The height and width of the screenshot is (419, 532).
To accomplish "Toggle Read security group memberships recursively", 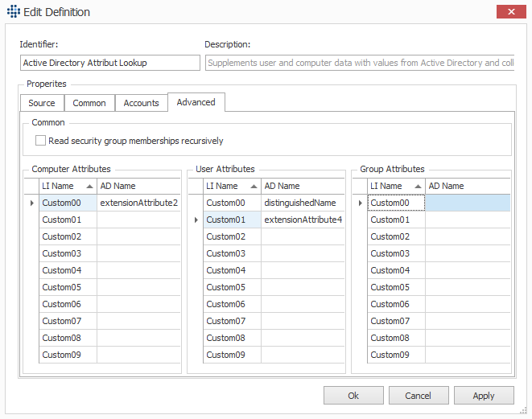I will click(x=40, y=141).
